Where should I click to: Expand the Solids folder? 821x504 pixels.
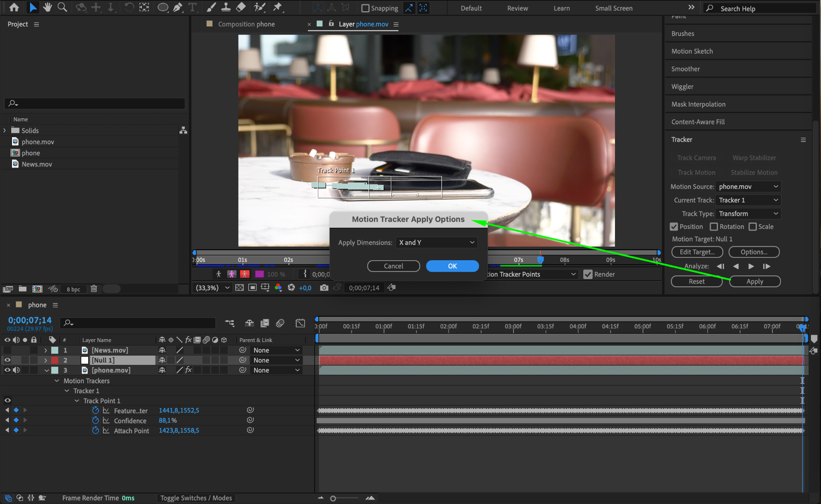[5, 130]
